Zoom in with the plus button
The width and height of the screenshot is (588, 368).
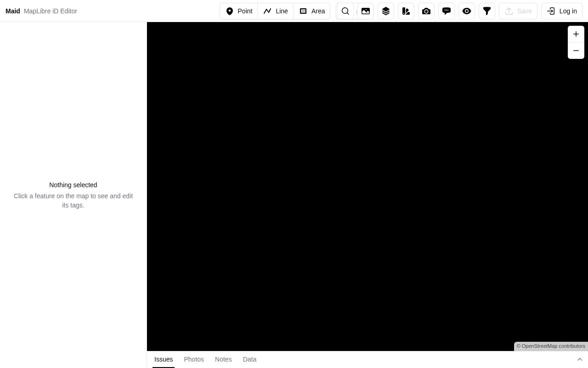(x=576, y=34)
